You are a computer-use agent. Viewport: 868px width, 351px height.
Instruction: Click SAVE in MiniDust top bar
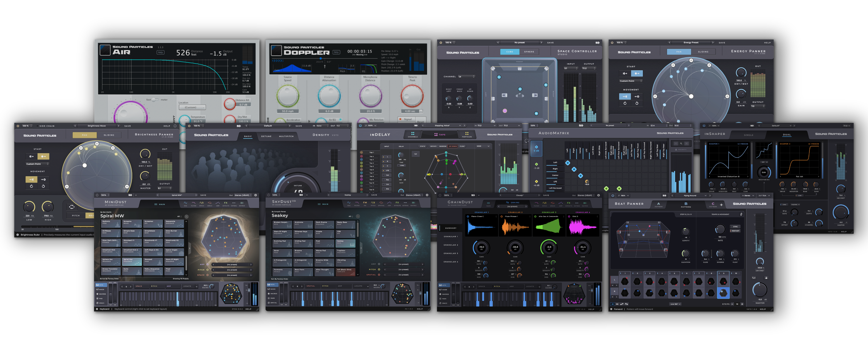(203, 195)
